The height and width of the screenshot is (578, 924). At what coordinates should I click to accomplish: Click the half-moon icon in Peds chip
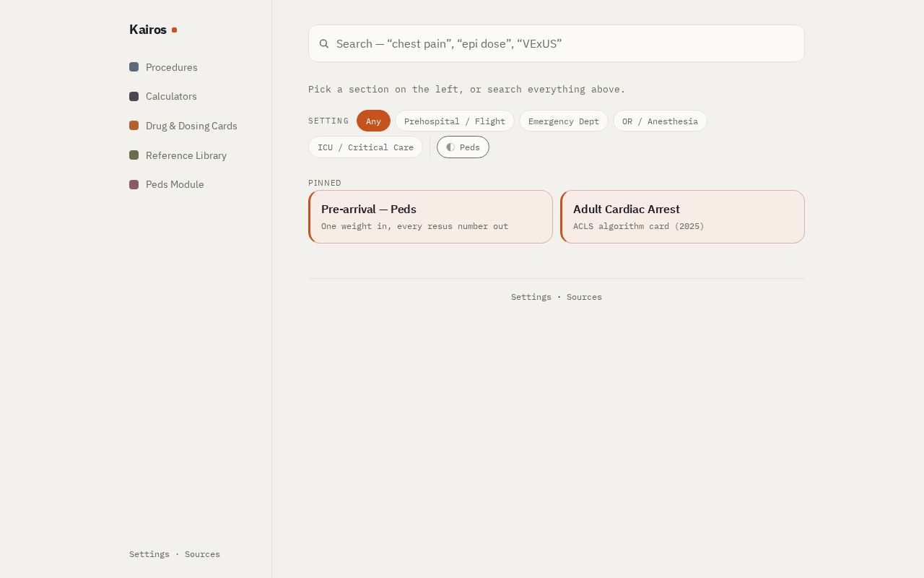pos(450,147)
